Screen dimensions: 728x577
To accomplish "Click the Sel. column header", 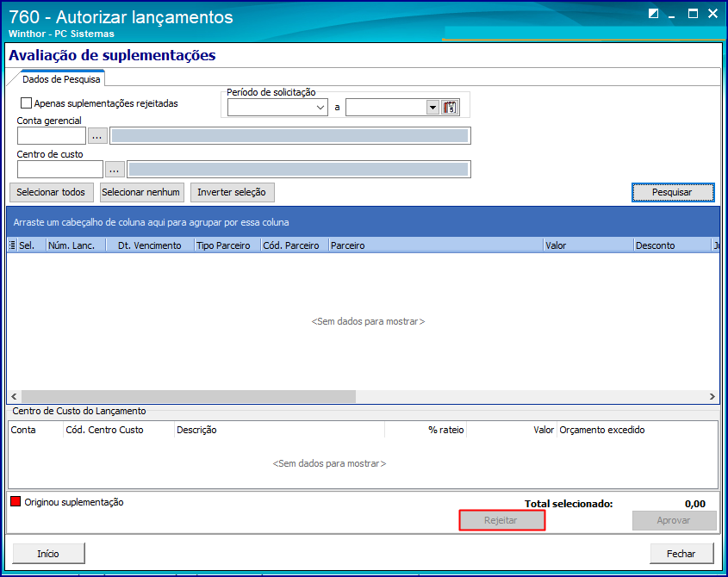I will coord(32,245).
